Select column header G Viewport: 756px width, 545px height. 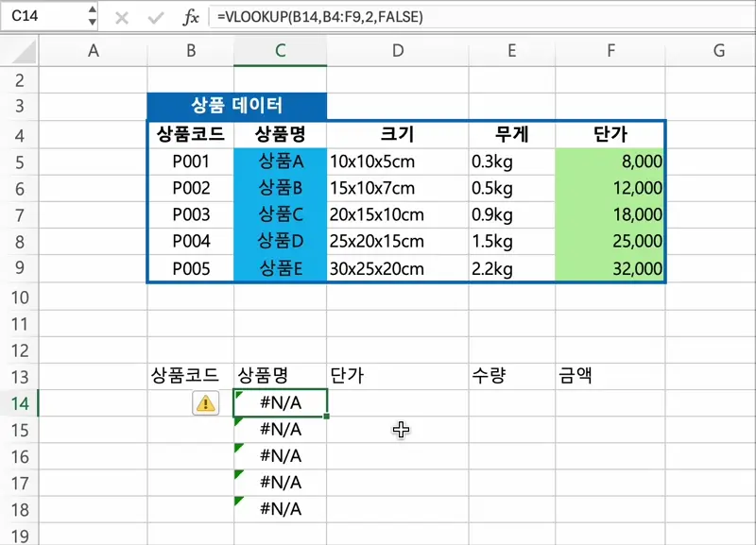coord(718,53)
